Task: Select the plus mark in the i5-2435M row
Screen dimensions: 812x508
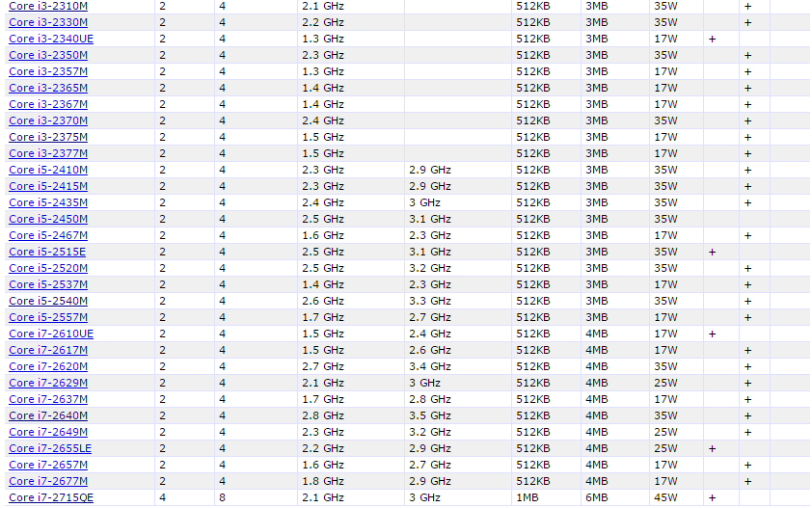Action: tap(747, 203)
